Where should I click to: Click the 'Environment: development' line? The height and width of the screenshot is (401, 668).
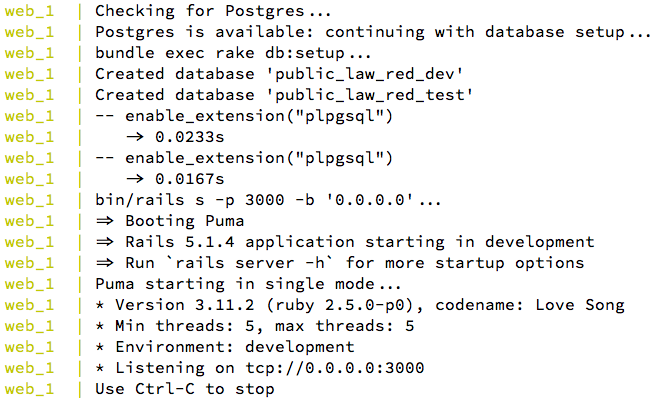pyautogui.click(x=225, y=347)
